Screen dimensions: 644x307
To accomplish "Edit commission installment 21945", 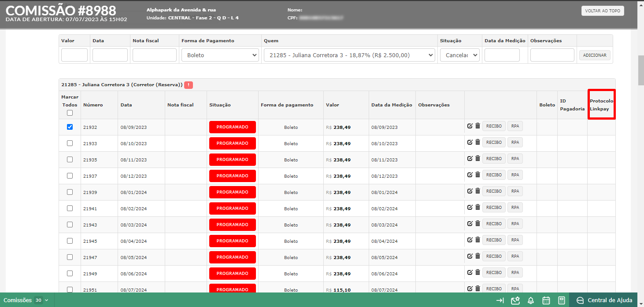I will [470, 240].
